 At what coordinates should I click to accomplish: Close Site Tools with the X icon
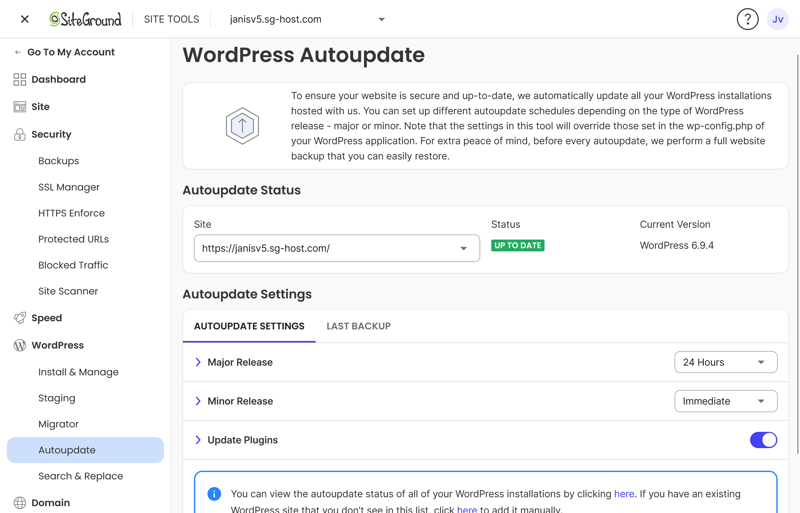[x=24, y=19]
